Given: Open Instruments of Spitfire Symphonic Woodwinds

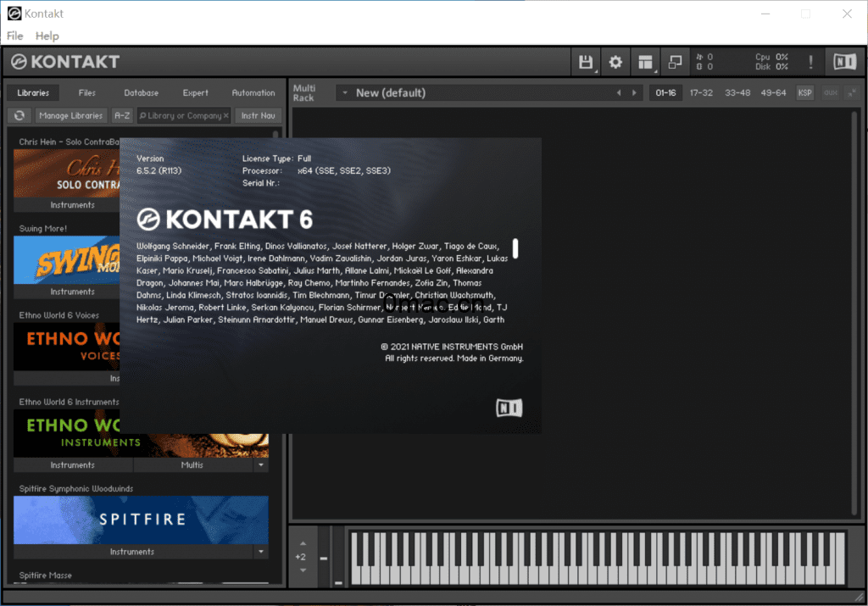Looking at the screenshot, I should (x=133, y=552).
